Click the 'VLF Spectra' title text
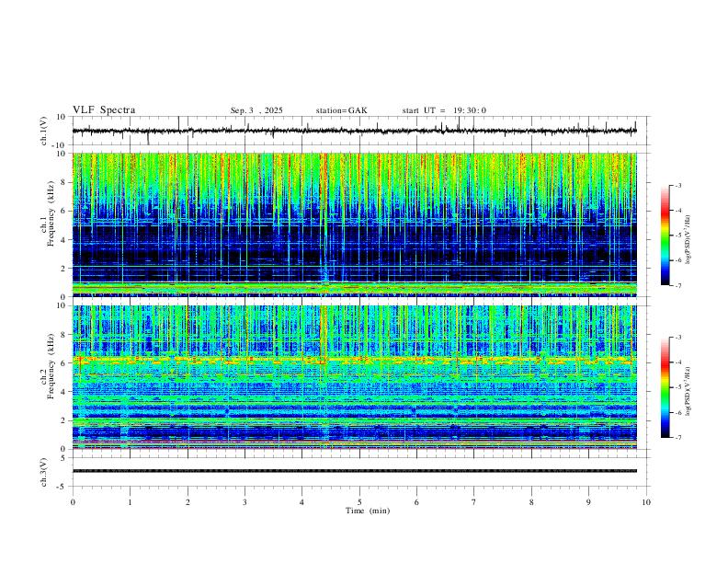The width and height of the screenshot is (728, 563). pyautogui.click(x=104, y=110)
